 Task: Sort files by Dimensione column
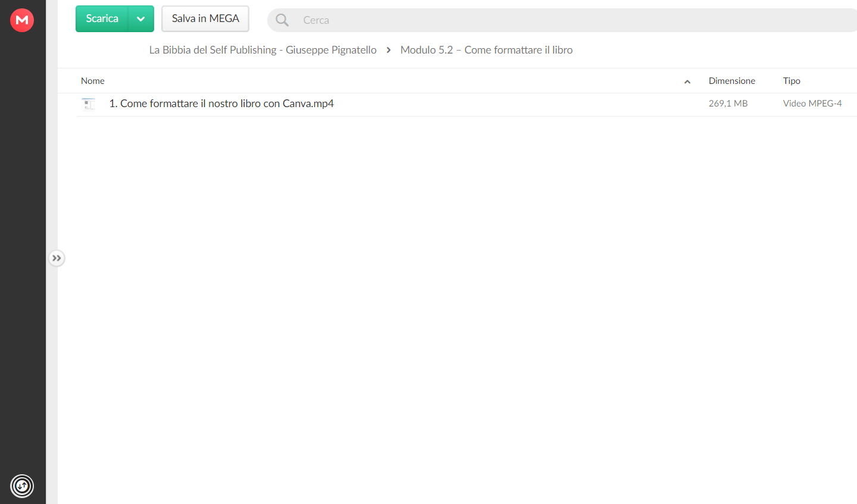click(731, 81)
